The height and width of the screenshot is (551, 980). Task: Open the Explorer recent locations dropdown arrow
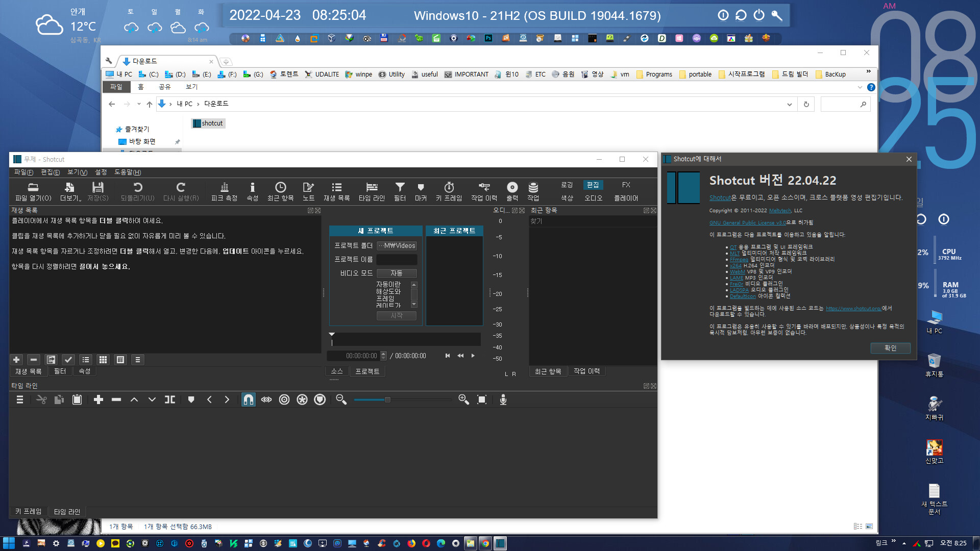(x=139, y=104)
